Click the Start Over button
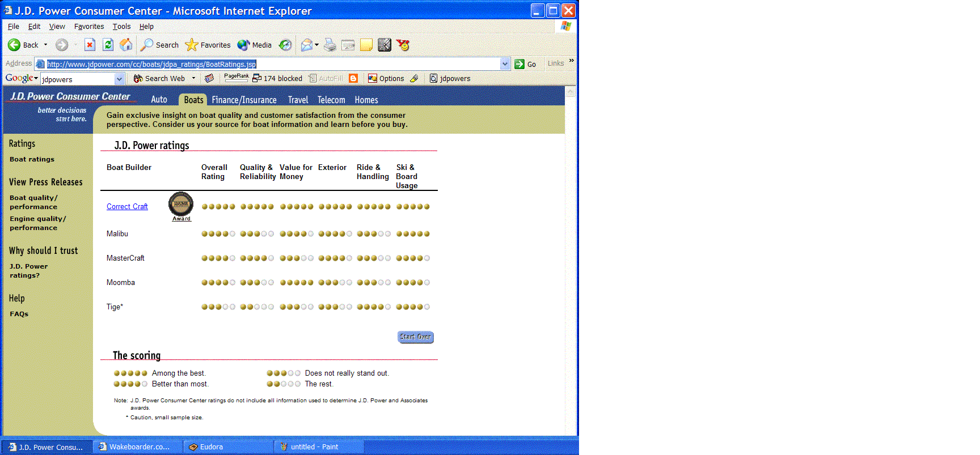The height and width of the screenshot is (455, 980). click(x=416, y=337)
